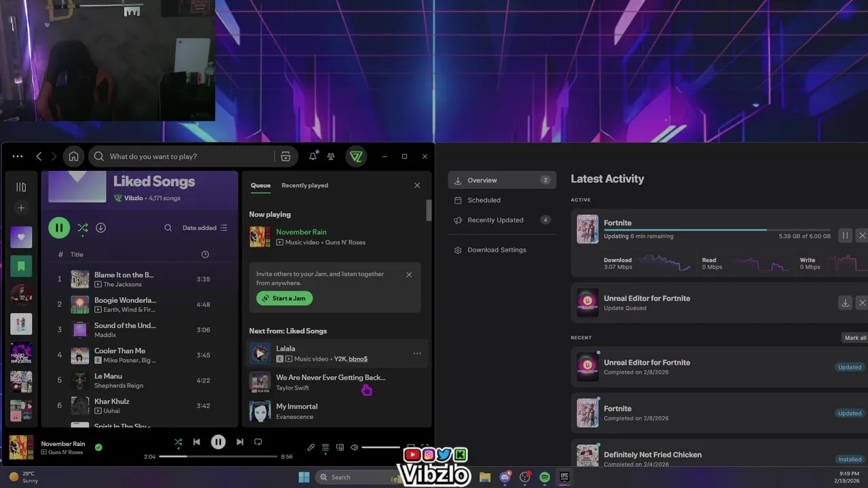868x488 pixels.
Task: Open Epic Games Launcher taskbar icon
Action: click(x=564, y=477)
